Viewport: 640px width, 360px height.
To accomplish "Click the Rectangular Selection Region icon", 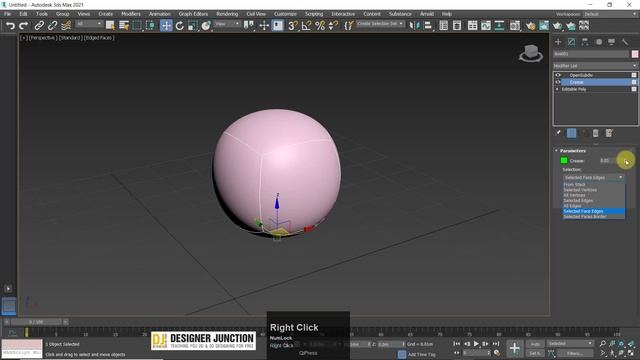I will coord(137,26).
